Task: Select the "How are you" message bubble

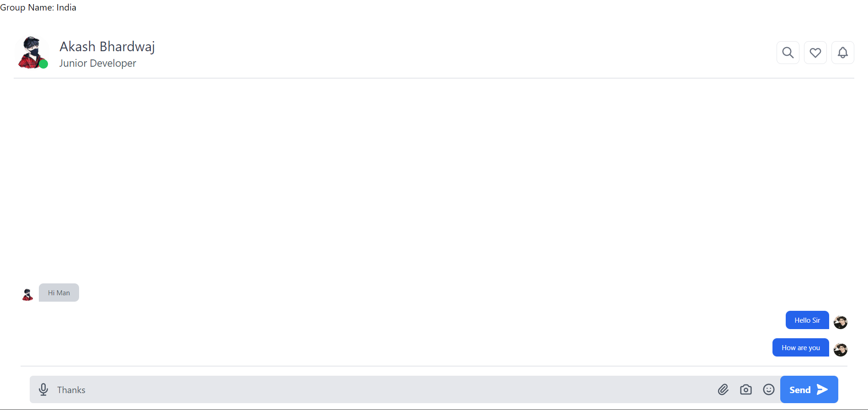Action: [801, 347]
